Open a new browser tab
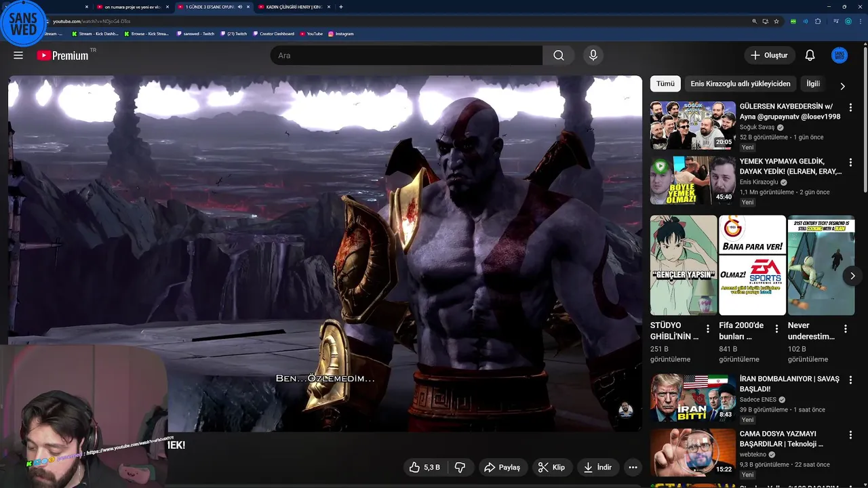The image size is (868, 488). (340, 7)
